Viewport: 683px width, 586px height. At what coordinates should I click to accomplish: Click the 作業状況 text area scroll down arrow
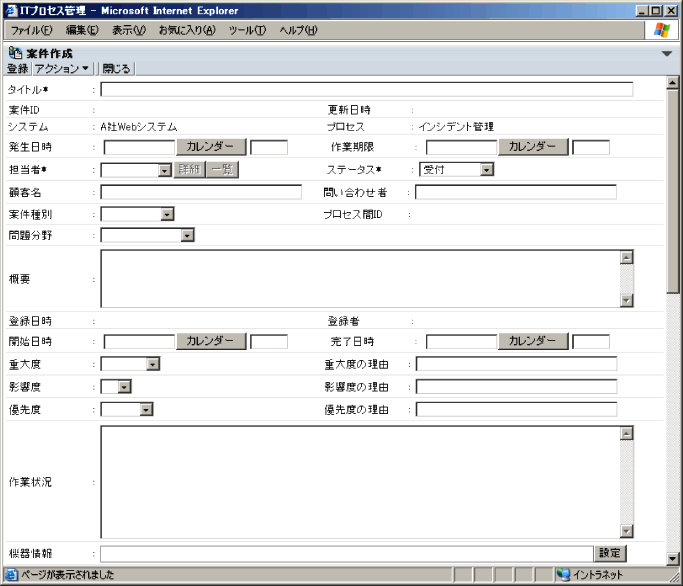626,531
